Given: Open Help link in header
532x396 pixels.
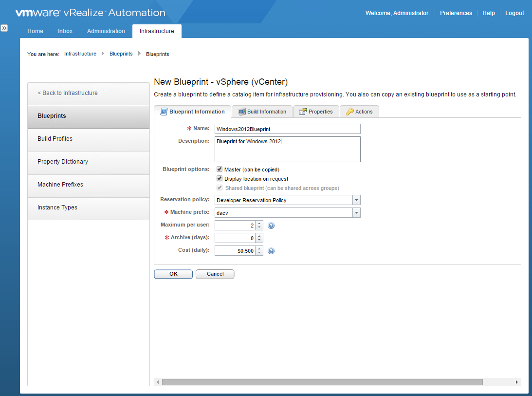Looking at the screenshot, I should click(x=489, y=13).
